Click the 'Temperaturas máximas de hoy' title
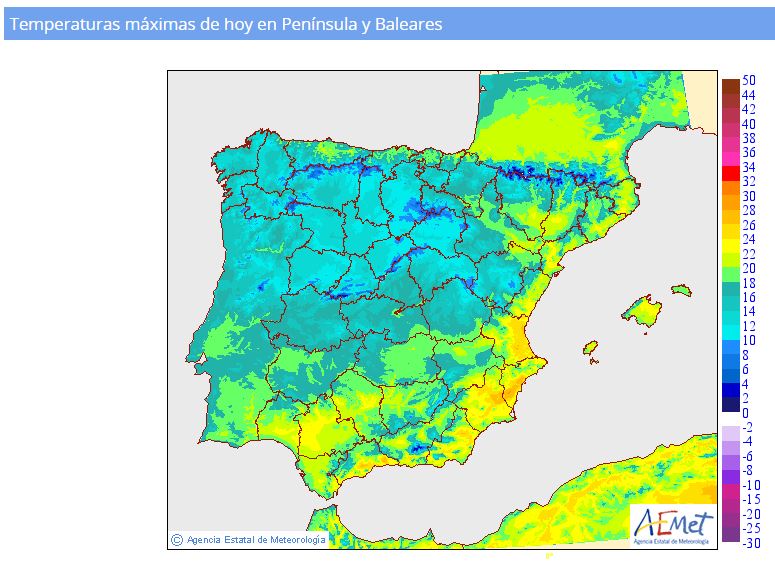Viewport: 775px width, 568px height. coord(226,24)
